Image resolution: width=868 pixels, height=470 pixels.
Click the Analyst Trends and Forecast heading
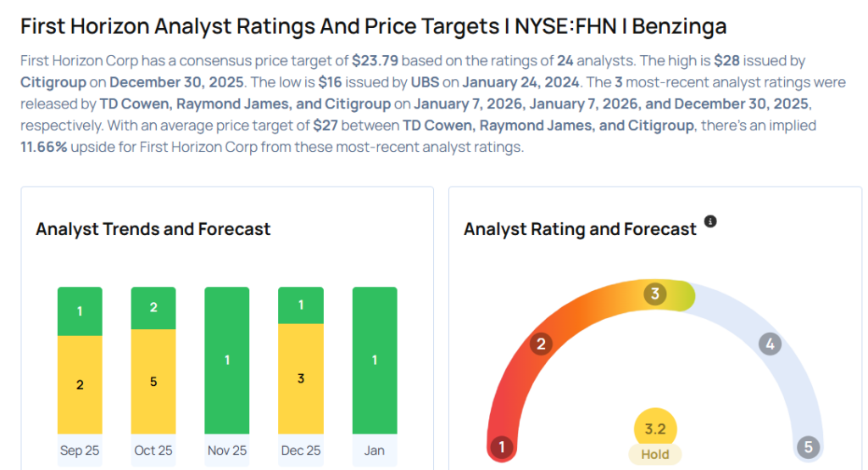coord(153,229)
